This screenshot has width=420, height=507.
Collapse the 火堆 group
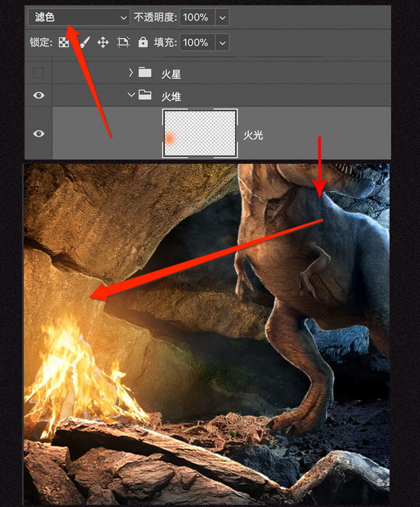coord(131,95)
